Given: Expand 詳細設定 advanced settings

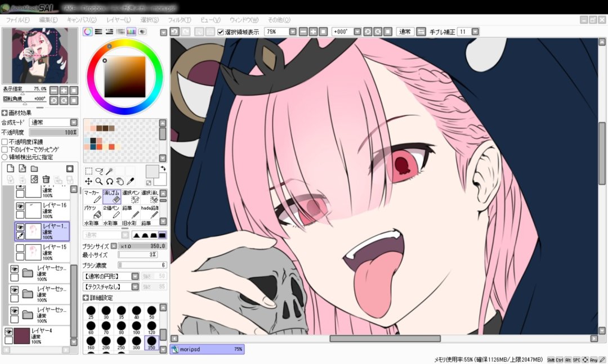Looking at the screenshot, I should pos(86,298).
